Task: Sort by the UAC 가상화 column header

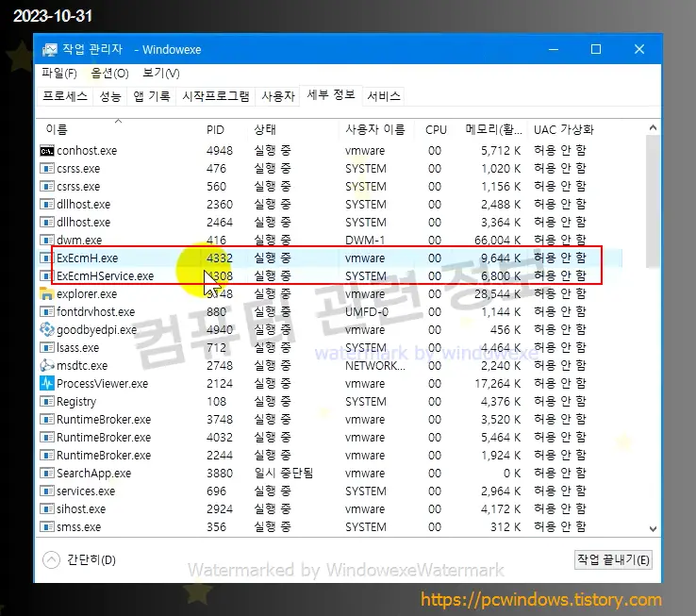Action: pyautogui.click(x=564, y=129)
